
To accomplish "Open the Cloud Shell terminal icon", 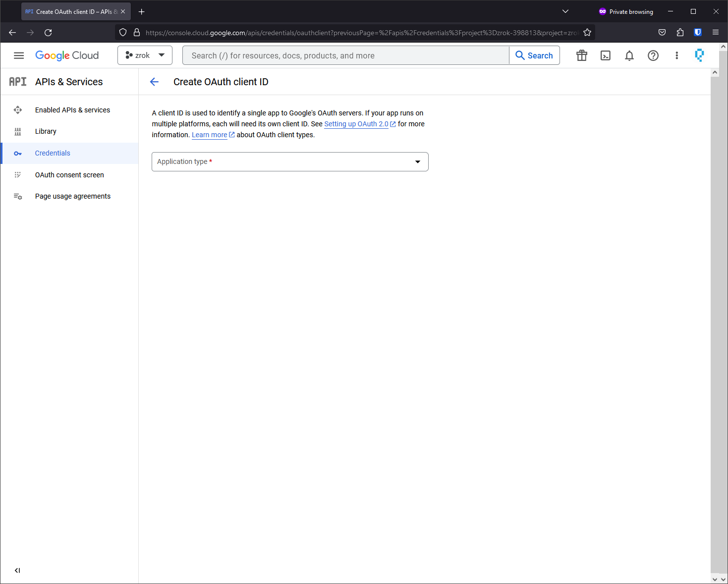I will pyautogui.click(x=605, y=55).
